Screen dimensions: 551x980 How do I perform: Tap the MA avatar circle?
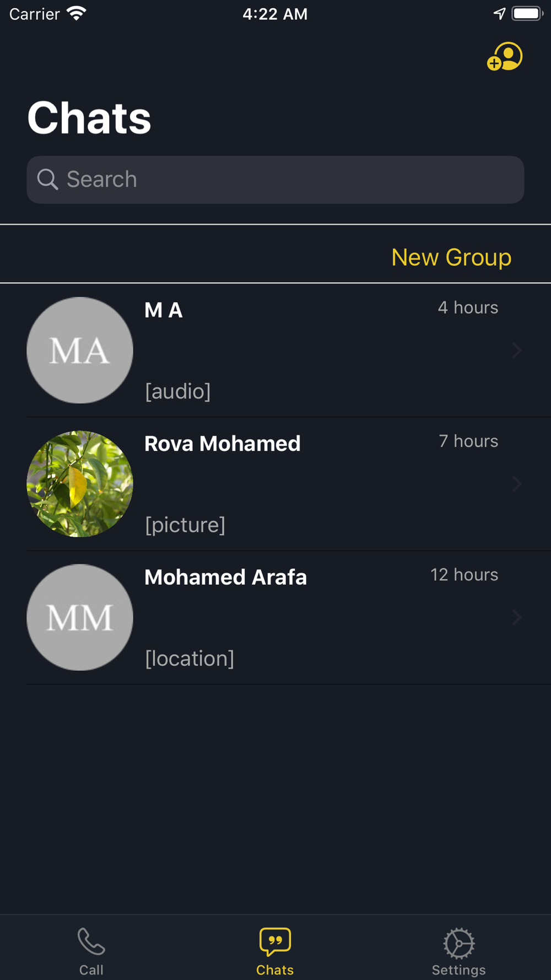click(80, 350)
